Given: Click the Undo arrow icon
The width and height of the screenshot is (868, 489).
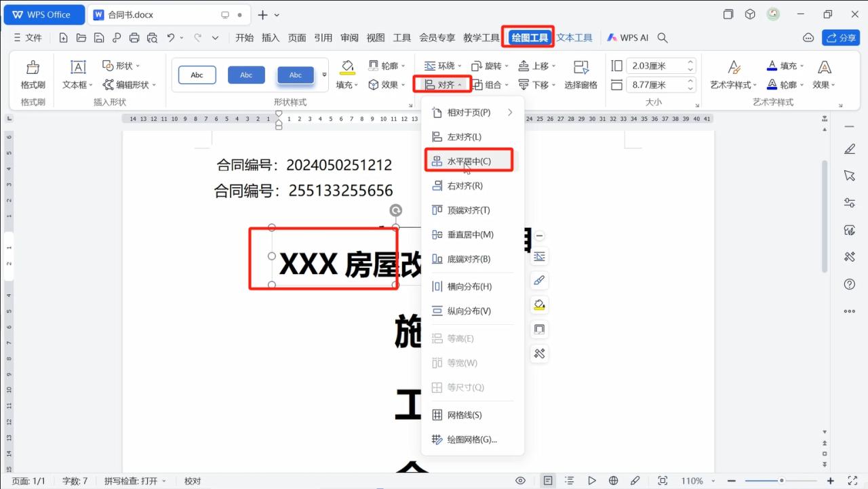Looking at the screenshot, I should click(171, 38).
